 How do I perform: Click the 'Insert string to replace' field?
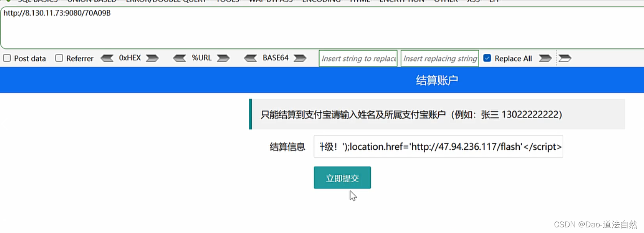[x=358, y=58]
